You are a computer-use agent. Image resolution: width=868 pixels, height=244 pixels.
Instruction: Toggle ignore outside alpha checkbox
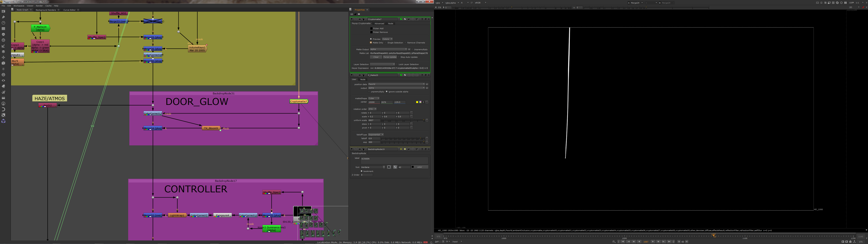387,92
